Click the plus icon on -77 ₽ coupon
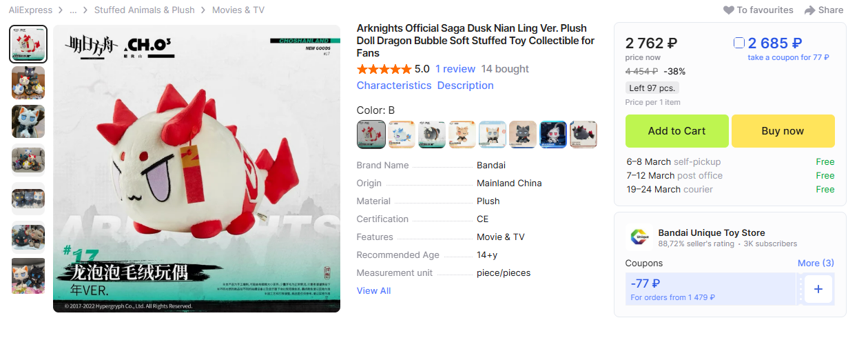 click(818, 289)
